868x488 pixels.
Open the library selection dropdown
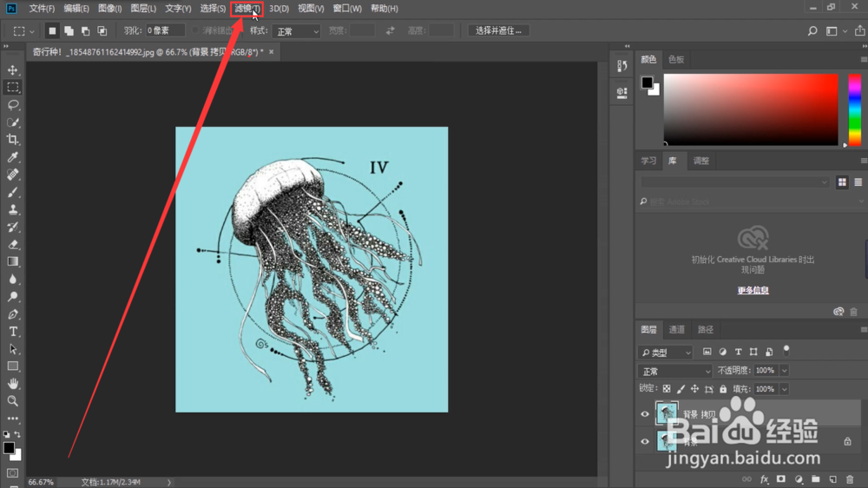point(734,181)
